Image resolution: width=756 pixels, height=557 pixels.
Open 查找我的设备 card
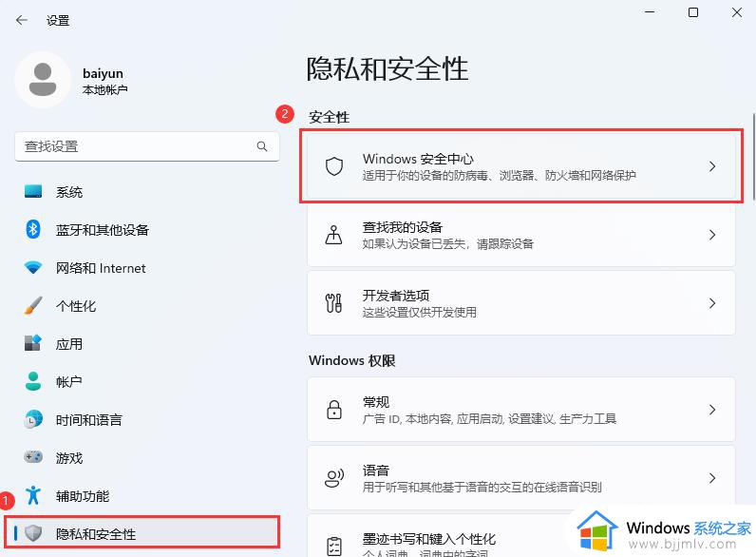click(x=521, y=235)
